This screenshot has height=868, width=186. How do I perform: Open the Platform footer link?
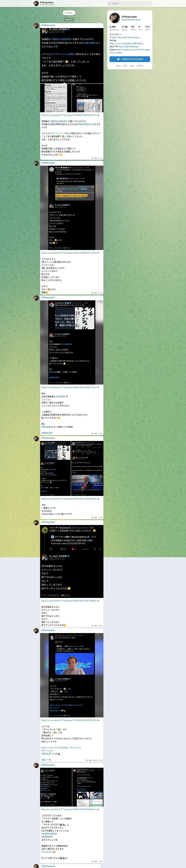pyautogui.click(x=140, y=66)
